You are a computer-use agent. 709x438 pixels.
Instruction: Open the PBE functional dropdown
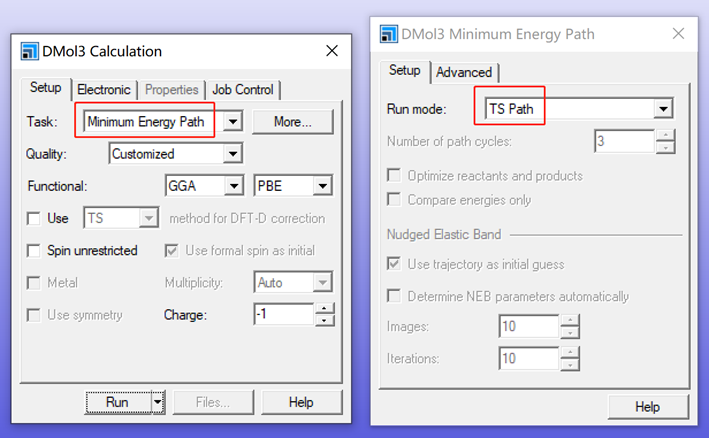[x=322, y=186]
